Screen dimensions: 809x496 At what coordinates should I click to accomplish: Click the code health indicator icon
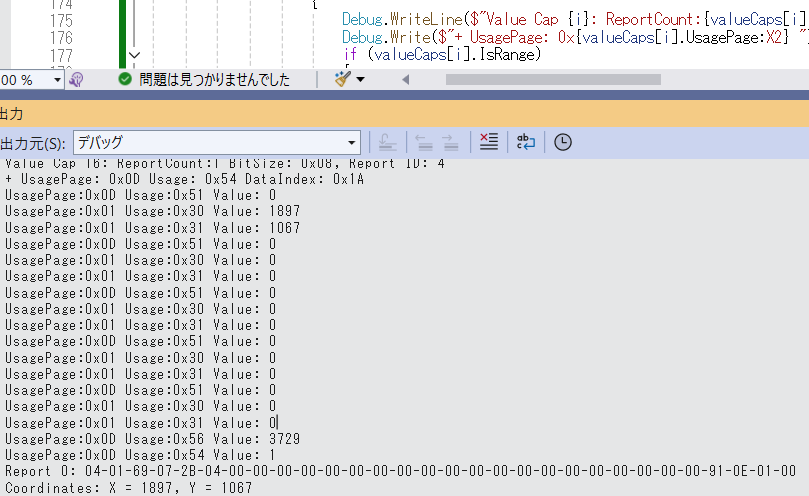pyautogui.click(x=77, y=79)
